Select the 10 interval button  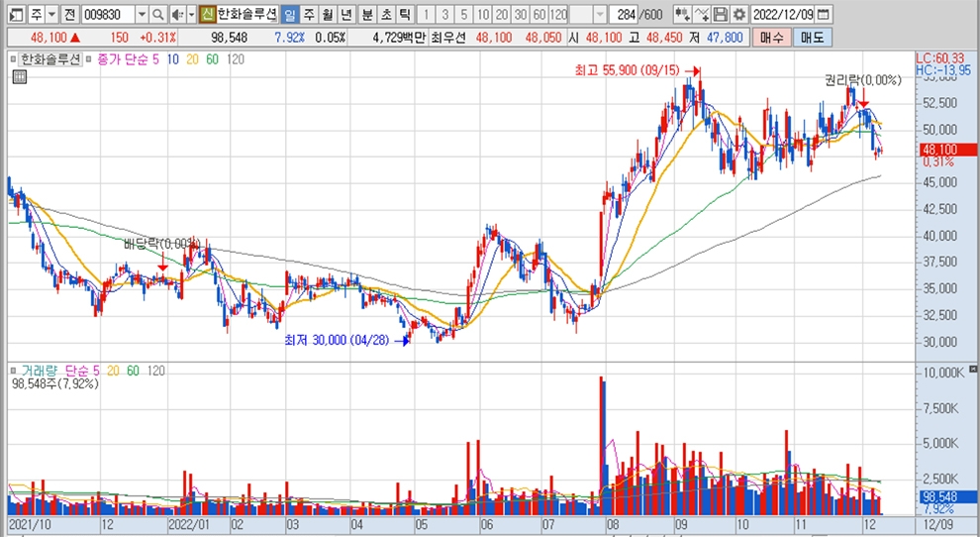pyautogui.click(x=482, y=14)
